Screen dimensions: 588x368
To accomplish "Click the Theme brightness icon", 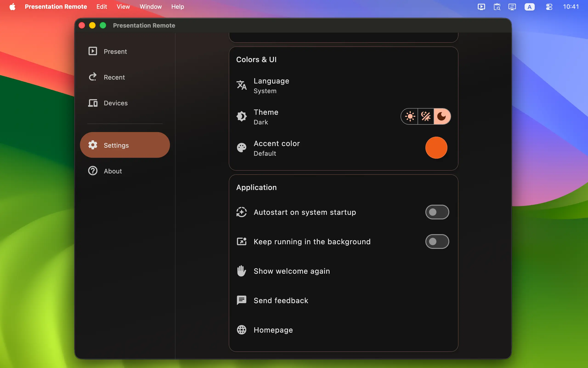I will point(242,116).
